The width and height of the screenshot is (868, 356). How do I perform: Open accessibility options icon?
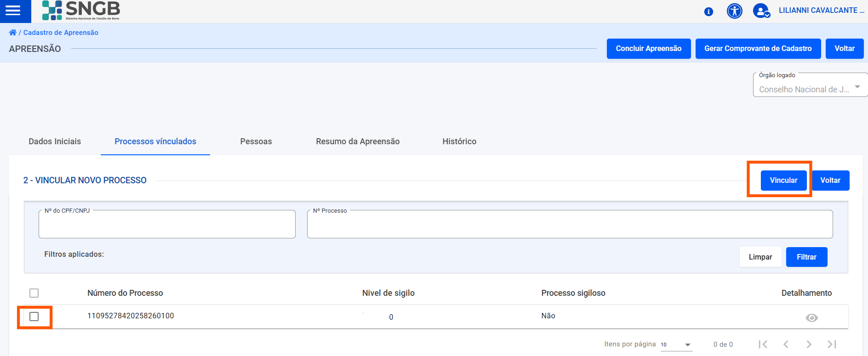(734, 11)
